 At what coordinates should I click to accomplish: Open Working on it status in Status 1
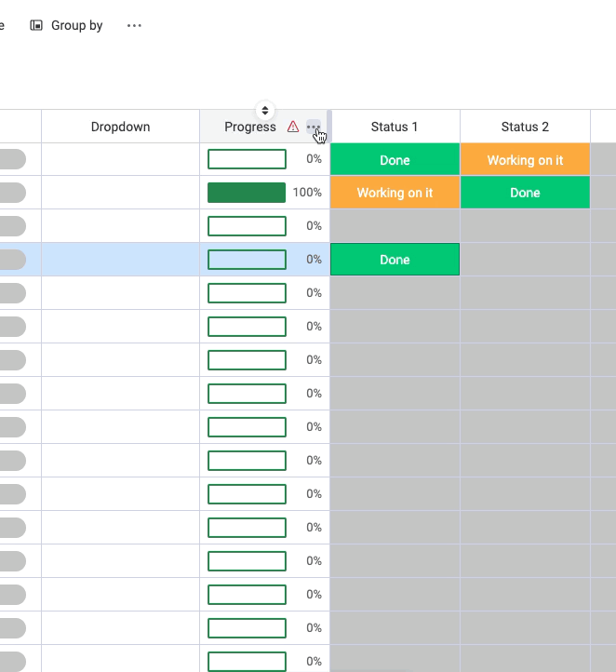point(395,193)
